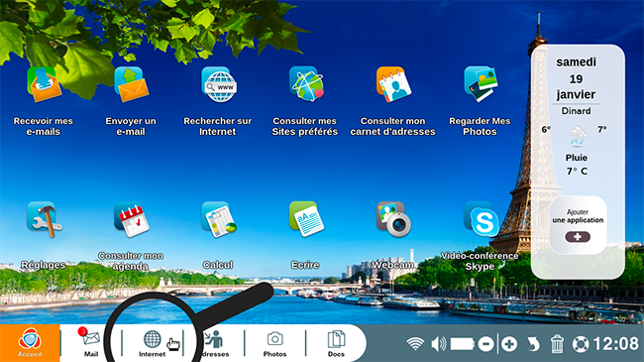
Task: Open Consulter mon carnet d'adresses
Action: [x=393, y=84]
